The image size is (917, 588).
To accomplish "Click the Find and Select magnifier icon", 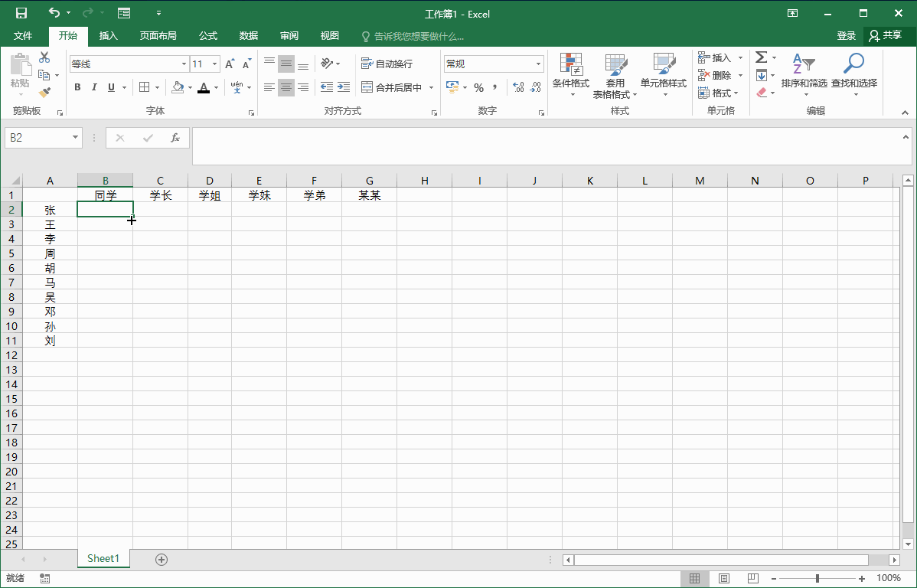I will (853, 64).
